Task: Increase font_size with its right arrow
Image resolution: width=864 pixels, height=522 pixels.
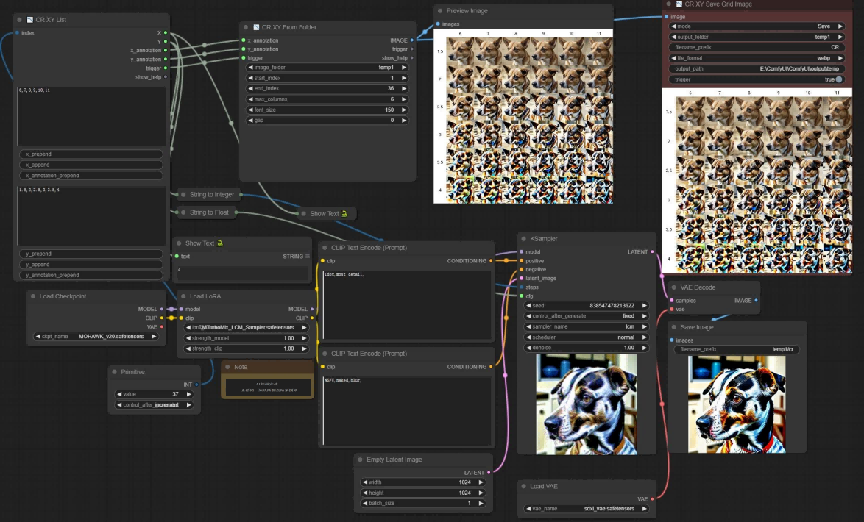Action: click(404, 110)
